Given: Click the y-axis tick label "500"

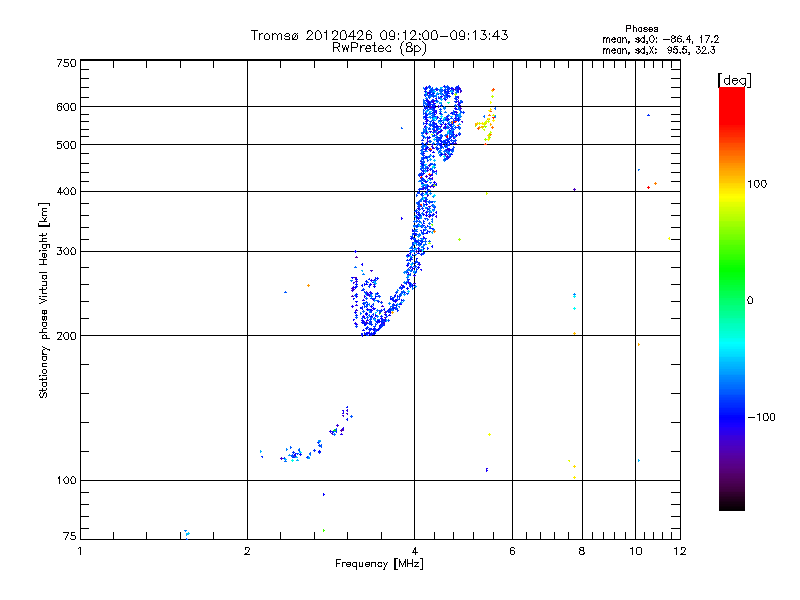Looking at the screenshot, I should tap(66, 145).
